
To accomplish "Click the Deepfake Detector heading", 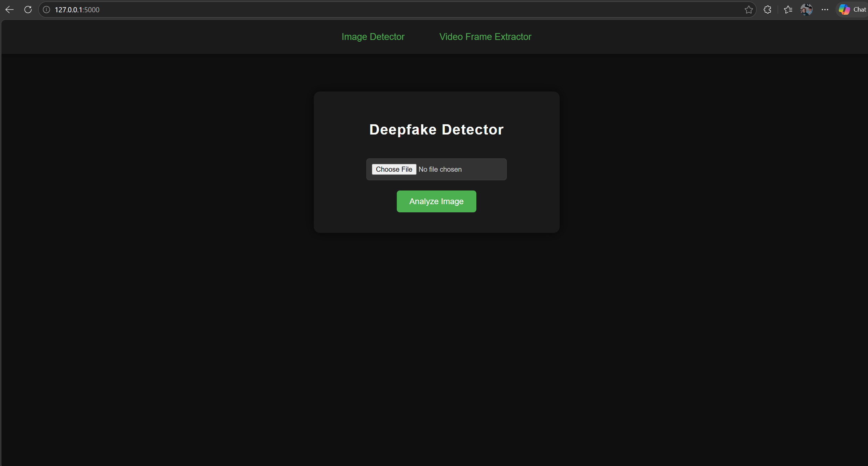I will (x=436, y=129).
